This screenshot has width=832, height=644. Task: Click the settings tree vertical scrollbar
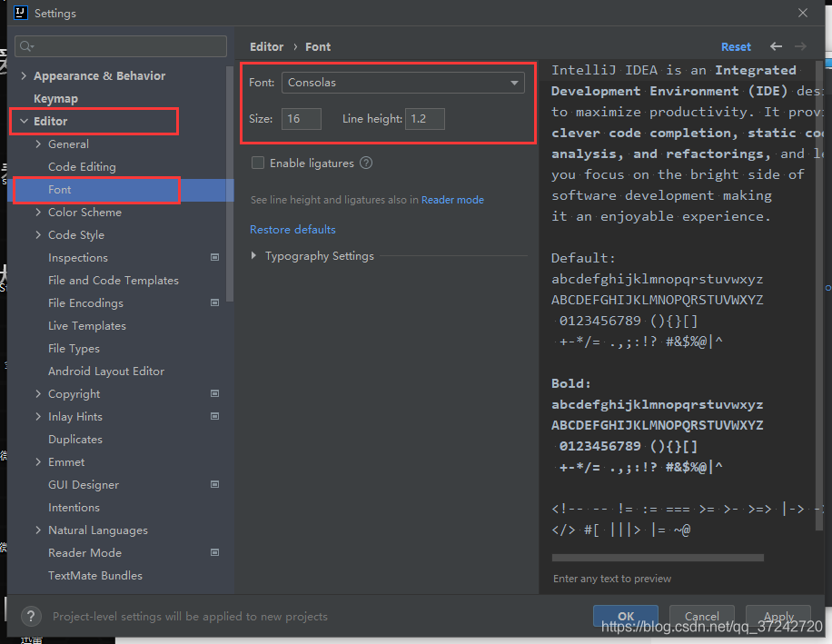pos(230,183)
